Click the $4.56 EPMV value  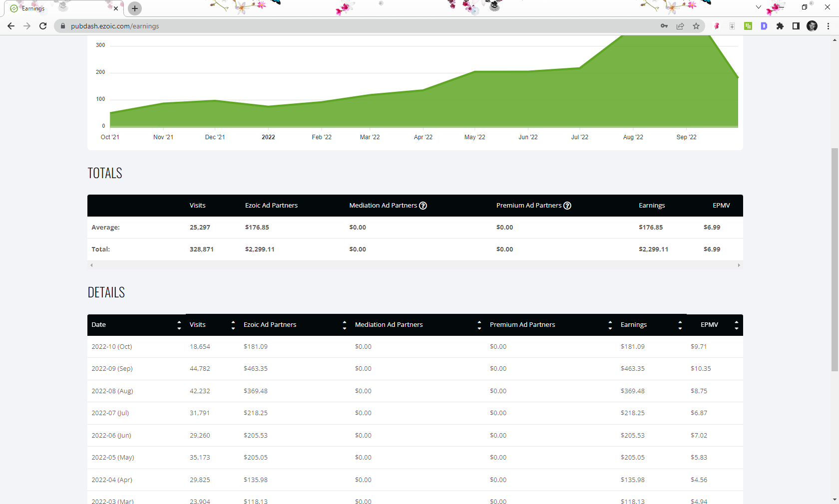(699, 480)
